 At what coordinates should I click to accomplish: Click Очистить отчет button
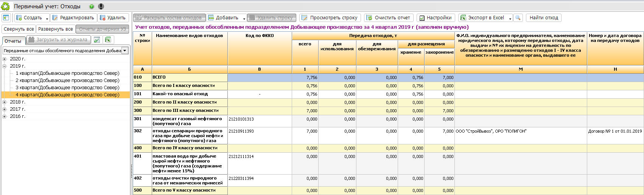point(389,18)
